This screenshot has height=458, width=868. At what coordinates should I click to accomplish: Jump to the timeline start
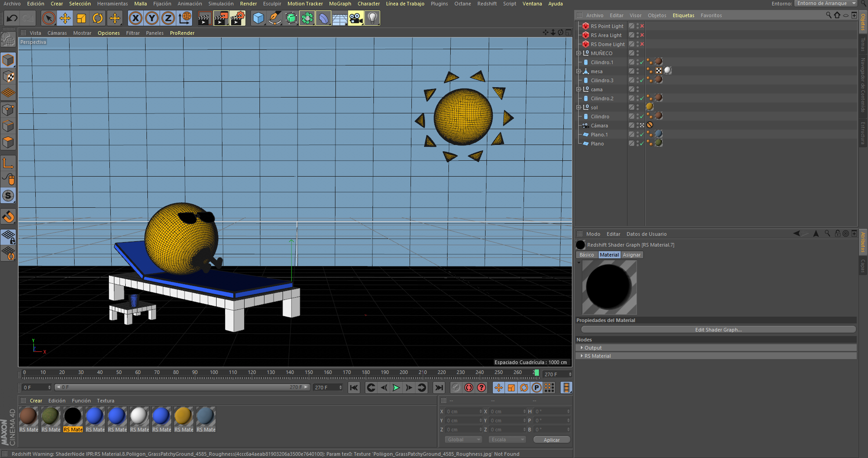point(354,388)
